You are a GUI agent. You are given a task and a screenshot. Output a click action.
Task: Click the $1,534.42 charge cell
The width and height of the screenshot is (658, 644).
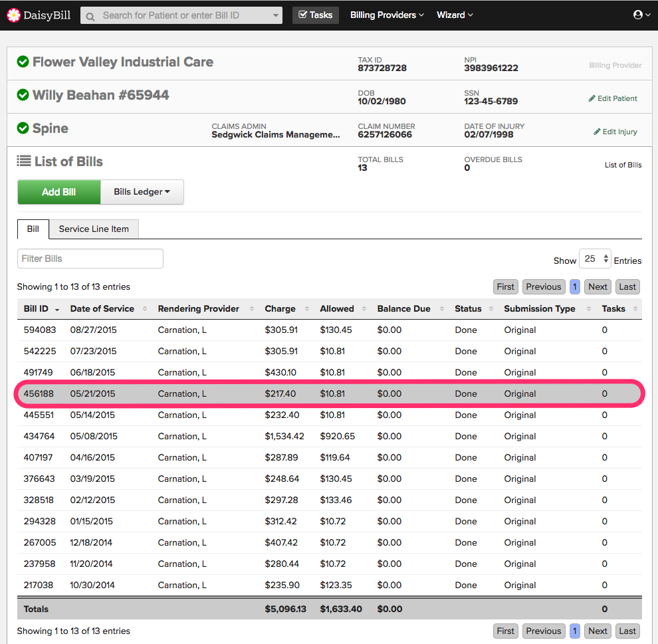284,437
